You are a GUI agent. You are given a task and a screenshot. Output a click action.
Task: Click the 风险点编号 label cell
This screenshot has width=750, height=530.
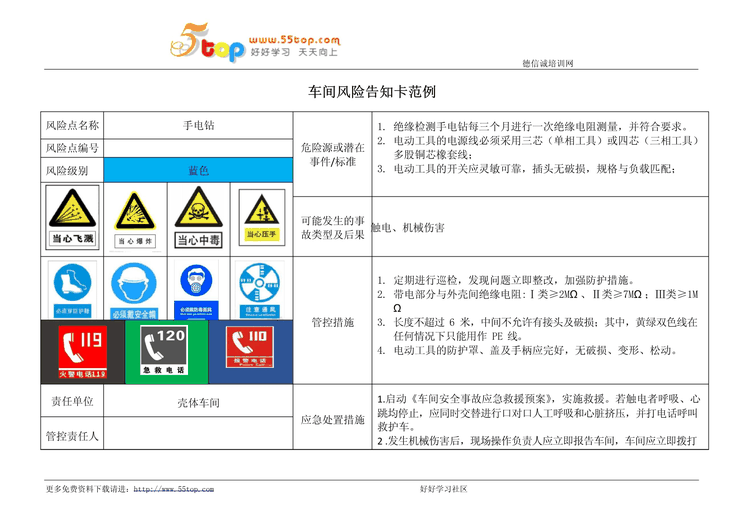point(72,148)
